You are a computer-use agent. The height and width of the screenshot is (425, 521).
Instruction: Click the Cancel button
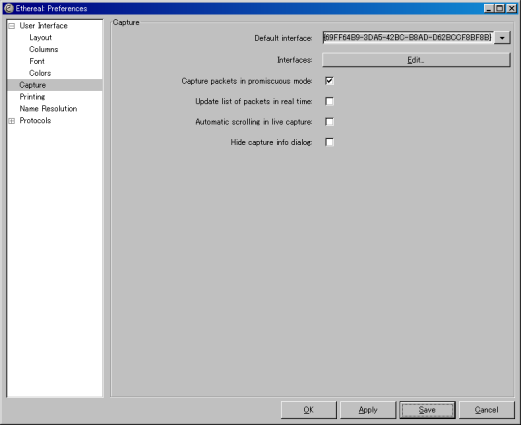tap(487, 410)
